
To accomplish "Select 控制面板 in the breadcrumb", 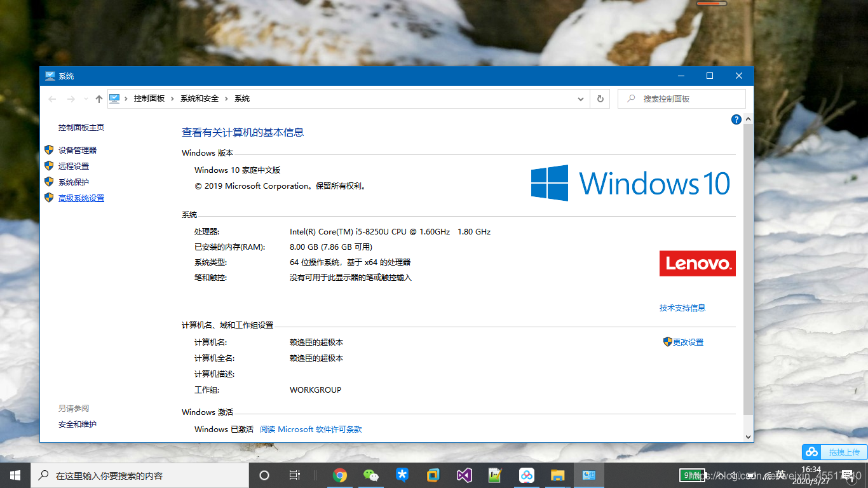I will (149, 99).
